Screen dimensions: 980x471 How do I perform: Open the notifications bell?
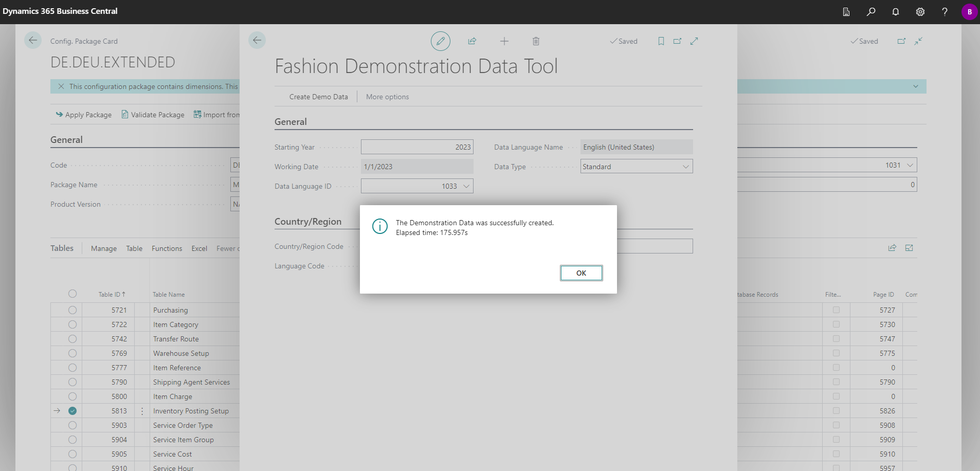(x=895, y=11)
